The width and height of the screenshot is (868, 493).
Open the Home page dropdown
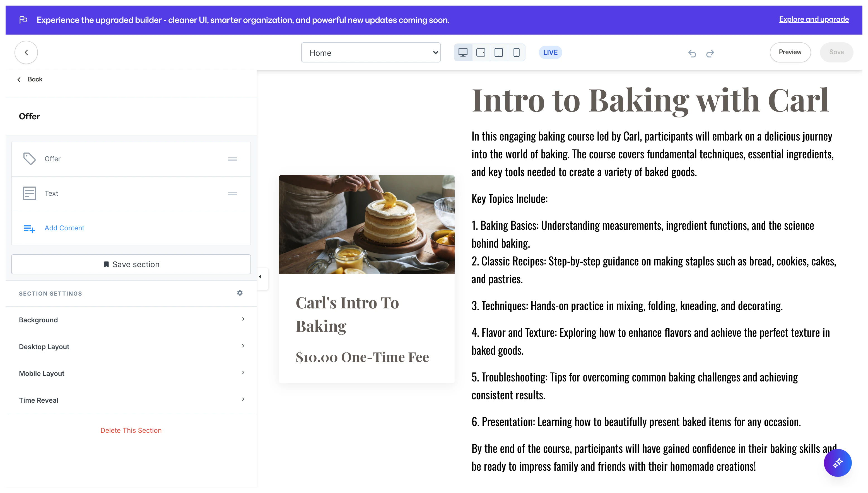point(370,52)
